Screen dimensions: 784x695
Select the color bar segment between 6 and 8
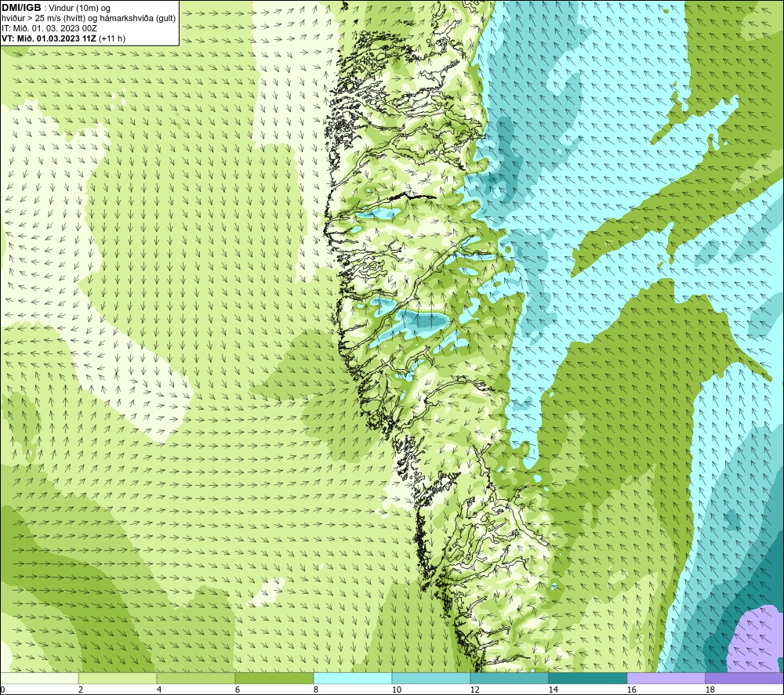point(274,678)
